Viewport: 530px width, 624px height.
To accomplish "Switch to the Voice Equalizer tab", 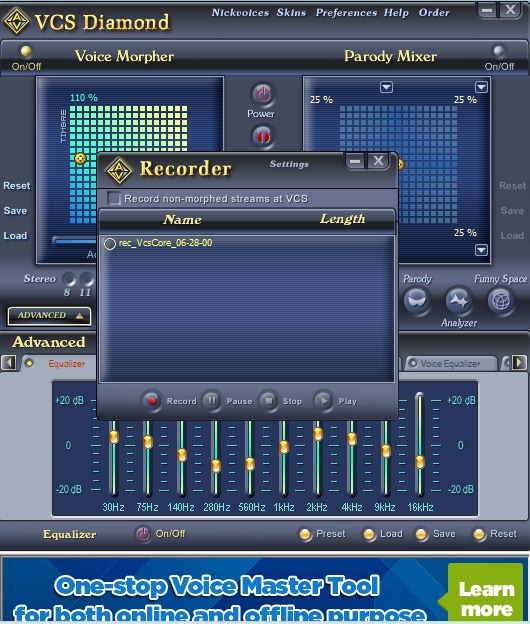I will point(451,363).
